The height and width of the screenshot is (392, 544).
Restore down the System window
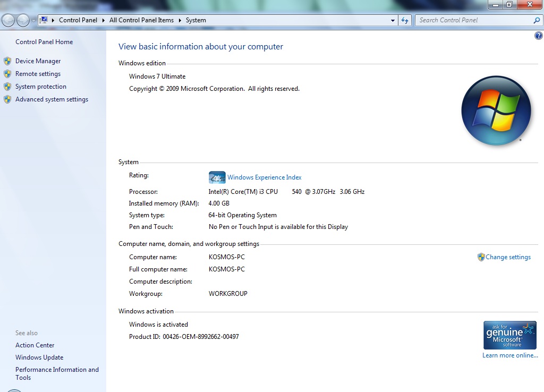coord(510,4)
